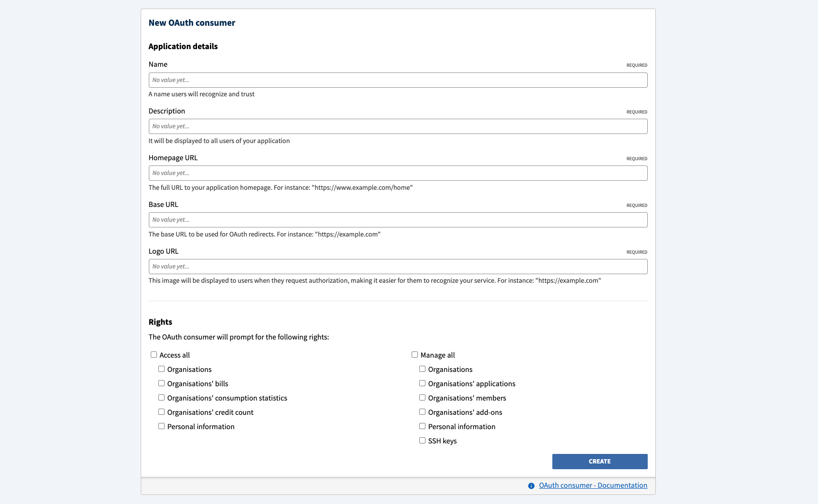Check Organisations' members management right
The image size is (818, 504).
point(422,397)
